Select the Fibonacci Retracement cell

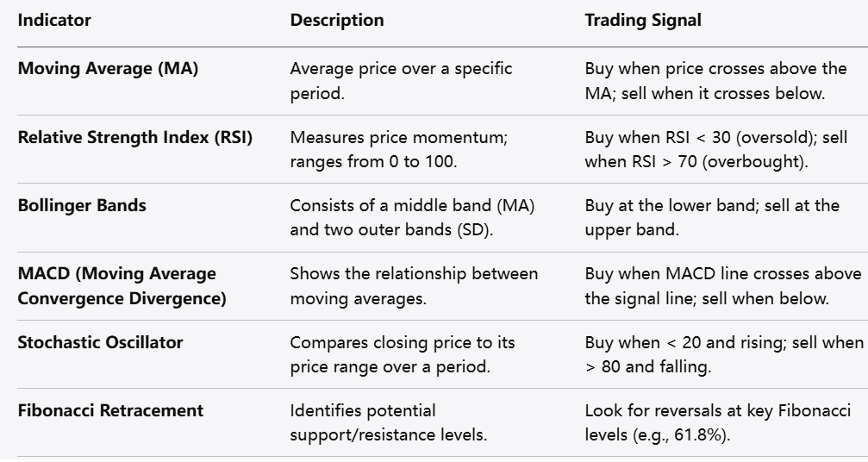pos(110,410)
